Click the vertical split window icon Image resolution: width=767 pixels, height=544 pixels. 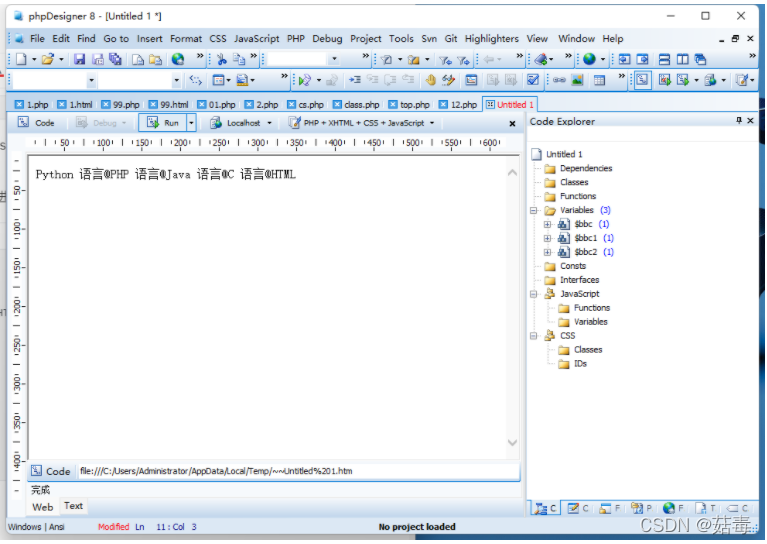(682, 60)
